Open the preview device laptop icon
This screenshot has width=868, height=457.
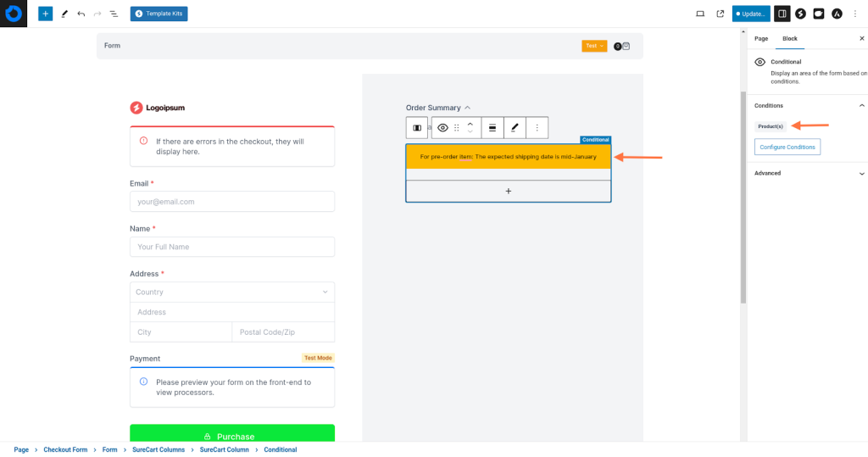pos(700,14)
